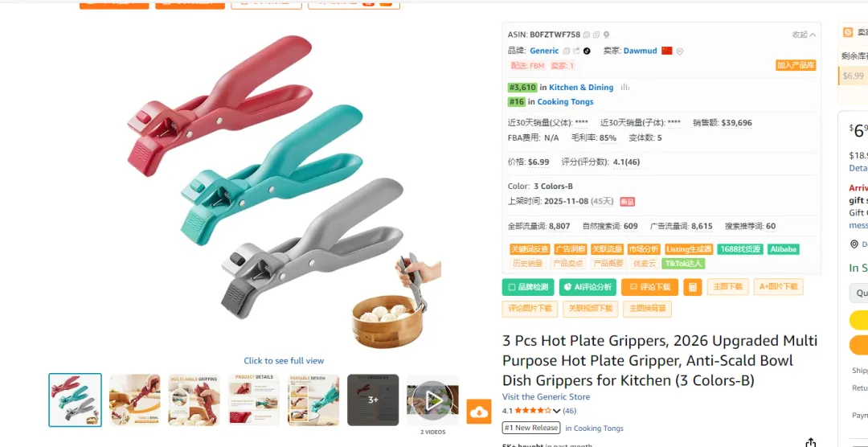Click the orange calculator icon button
868x447 pixels.
click(x=692, y=287)
